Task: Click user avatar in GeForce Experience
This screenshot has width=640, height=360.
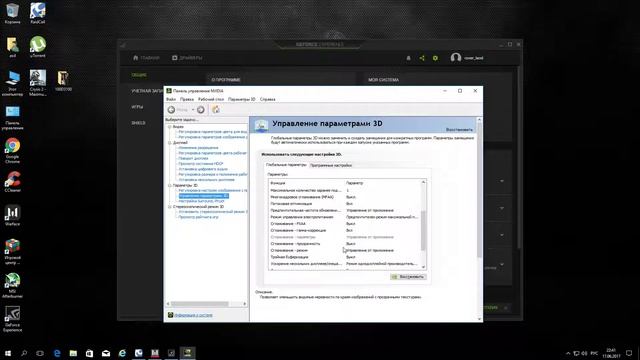Action: 456,58
